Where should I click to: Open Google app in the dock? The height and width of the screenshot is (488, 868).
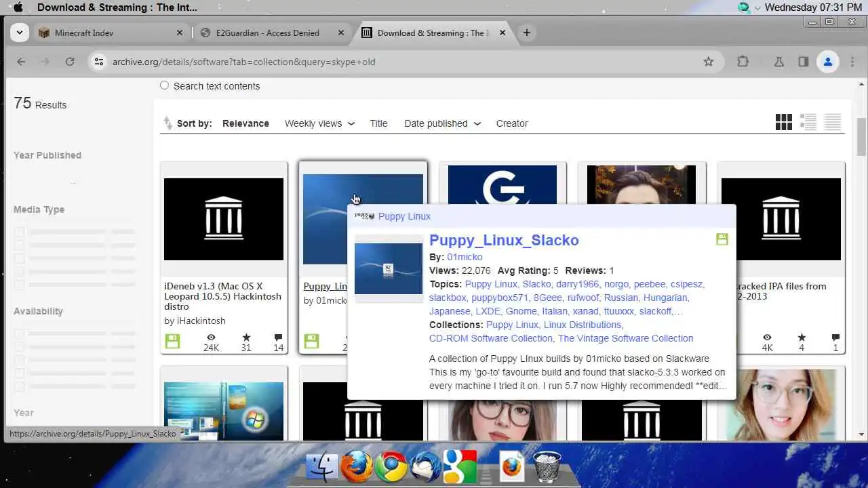click(x=460, y=467)
